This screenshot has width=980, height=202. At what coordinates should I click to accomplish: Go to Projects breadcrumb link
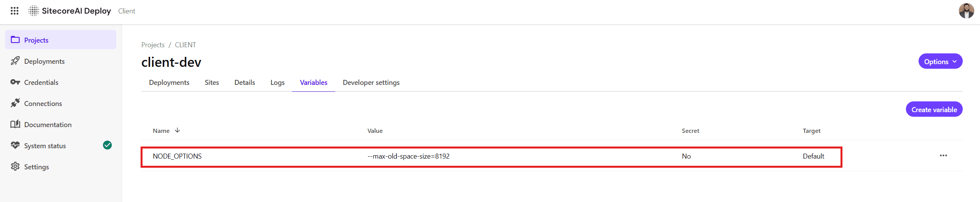point(153,45)
